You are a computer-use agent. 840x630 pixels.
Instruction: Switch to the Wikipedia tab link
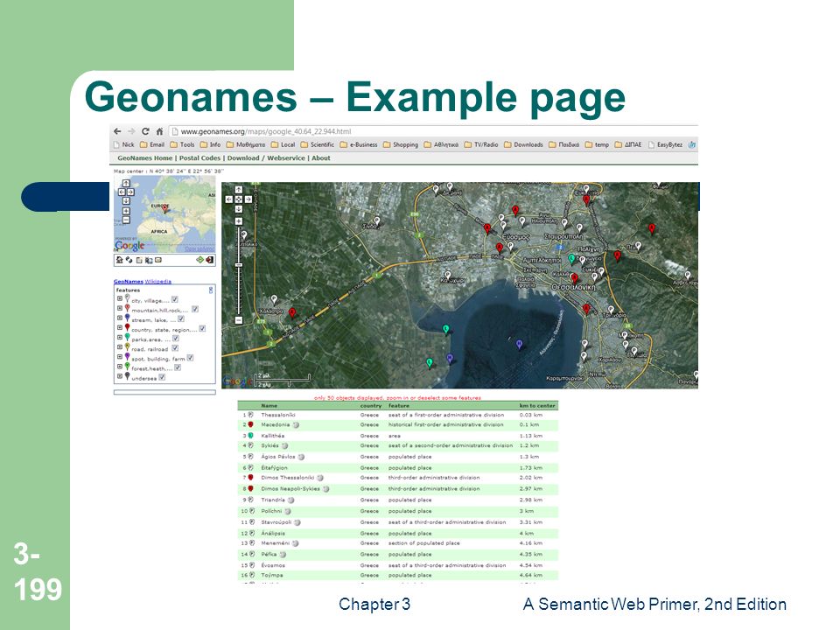tap(158, 281)
